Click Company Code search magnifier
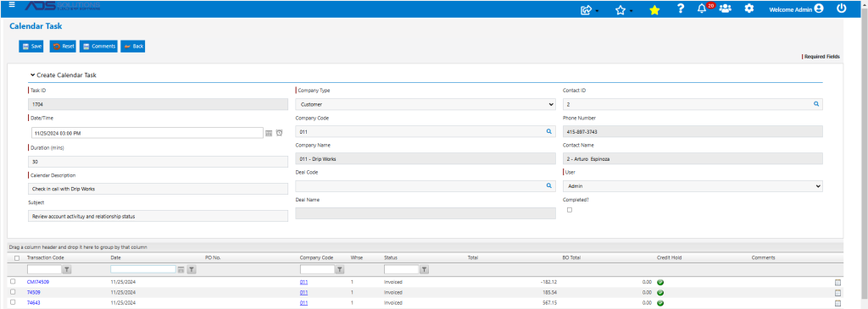868x309 pixels. [548, 131]
